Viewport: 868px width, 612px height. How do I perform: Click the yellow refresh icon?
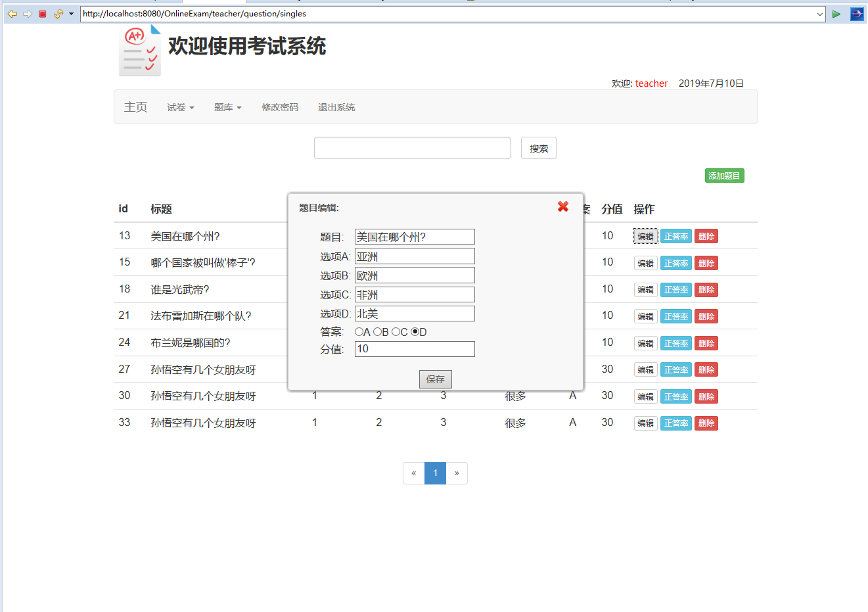tap(58, 13)
